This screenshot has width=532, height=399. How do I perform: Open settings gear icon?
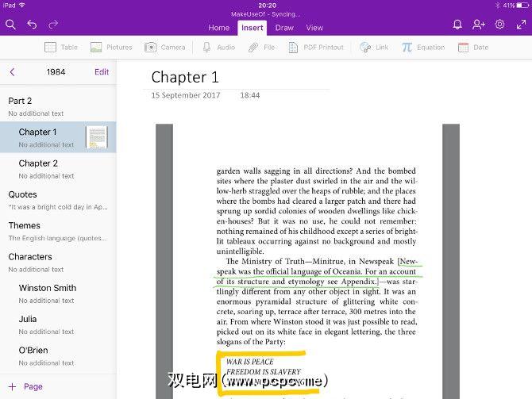pos(499,25)
